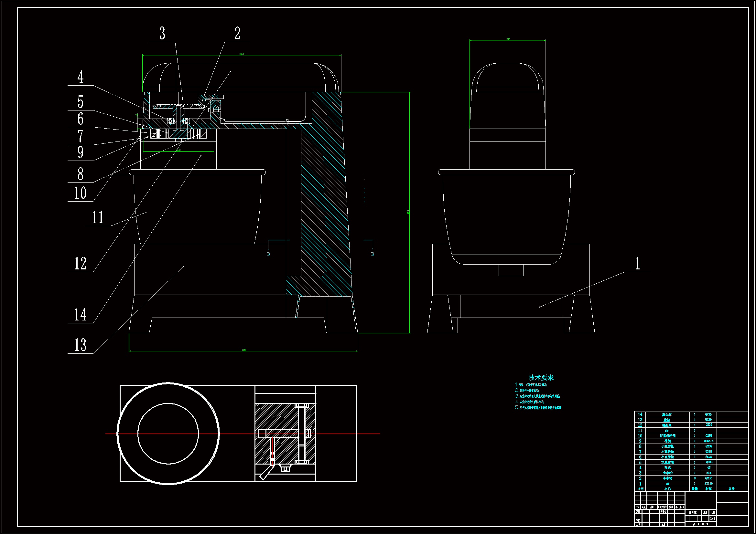Select the large balloon number 2 label
Viewport: 756px width, 534px height.
pos(237,33)
